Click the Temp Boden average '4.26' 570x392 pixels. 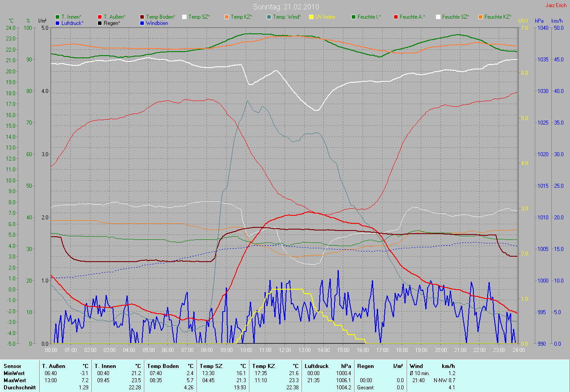189,388
